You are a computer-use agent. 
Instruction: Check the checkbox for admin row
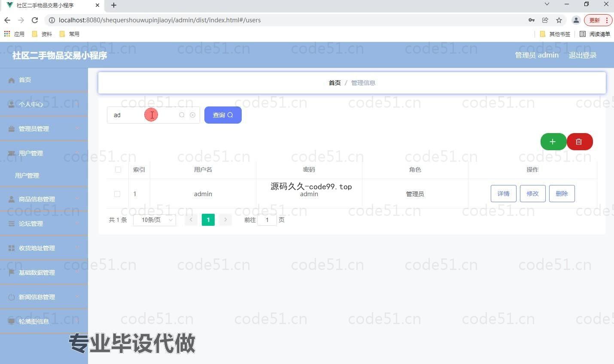click(x=117, y=194)
